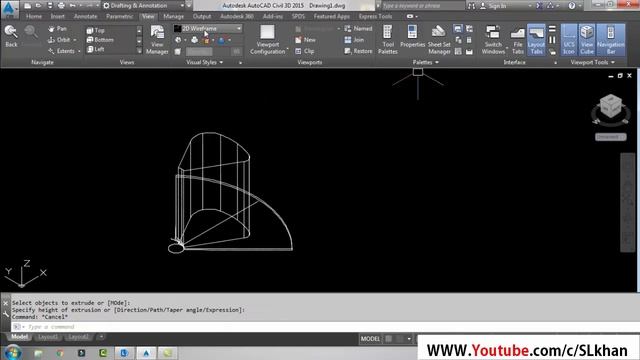This screenshot has height=360, width=640.
Task: Click Restore viewports
Action: click(358, 51)
